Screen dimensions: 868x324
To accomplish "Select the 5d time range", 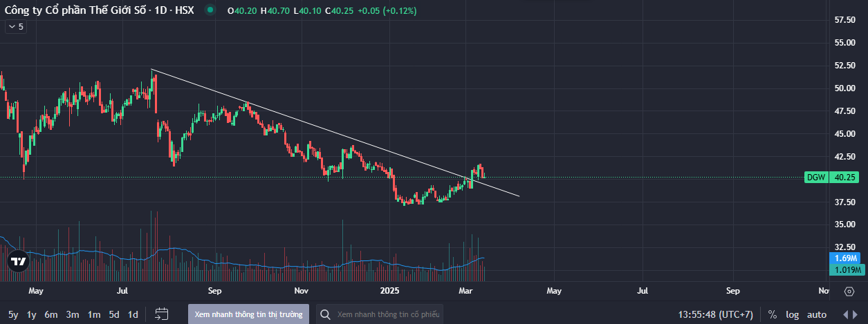I will point(114,314).
